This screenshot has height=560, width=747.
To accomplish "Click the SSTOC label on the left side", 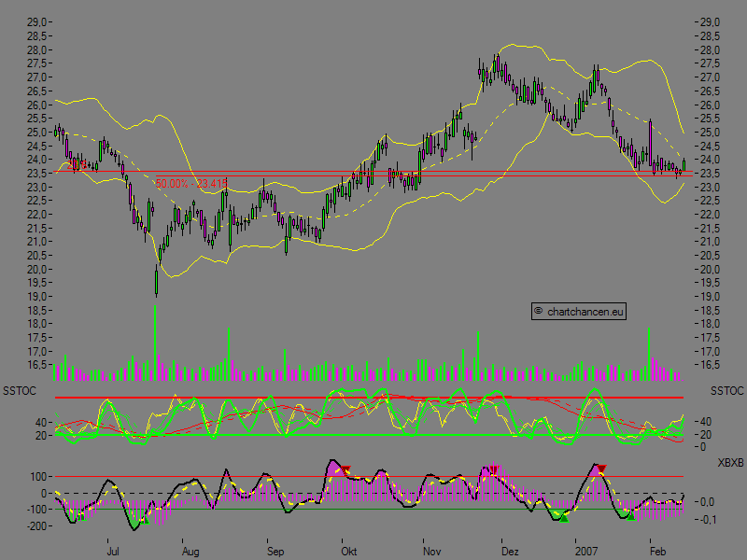I will (20, 391).
